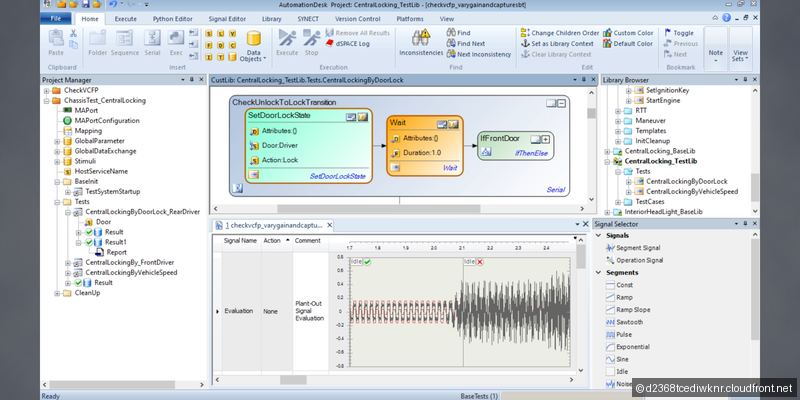Expand the GlobalParameter node
Screen dimensions: 800x400
point(57,141)
